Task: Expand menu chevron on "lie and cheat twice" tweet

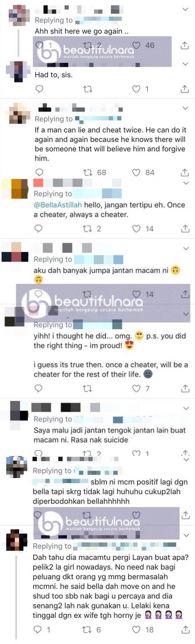Action: pos(186,108)
